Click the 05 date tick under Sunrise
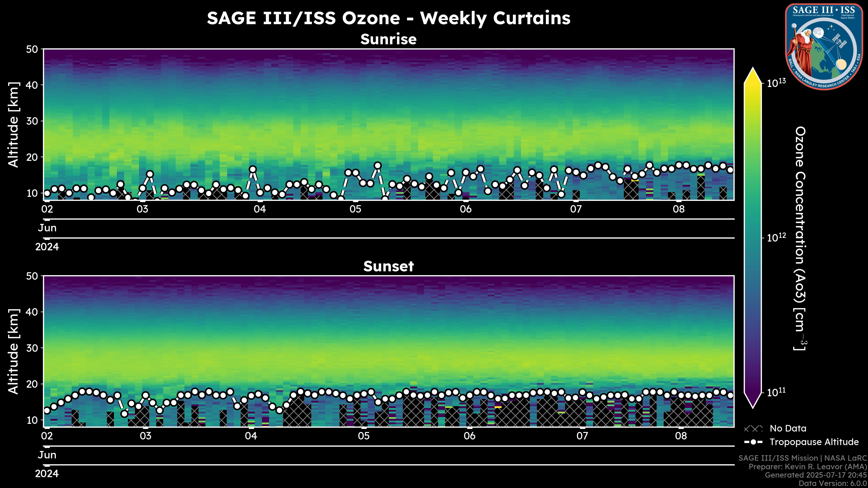This screenshot has height=488, width=868. pyautogui.click(x=355, y=209)
